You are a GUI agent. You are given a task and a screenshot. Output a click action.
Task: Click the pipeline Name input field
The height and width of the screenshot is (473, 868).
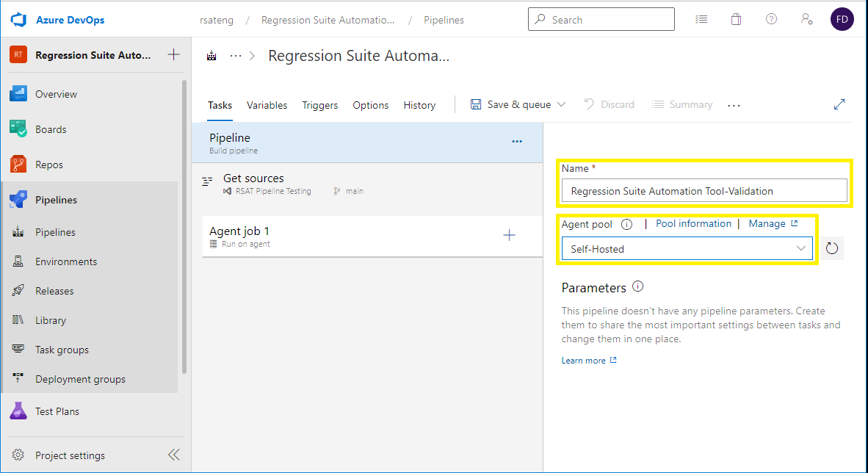pos(704,190)
